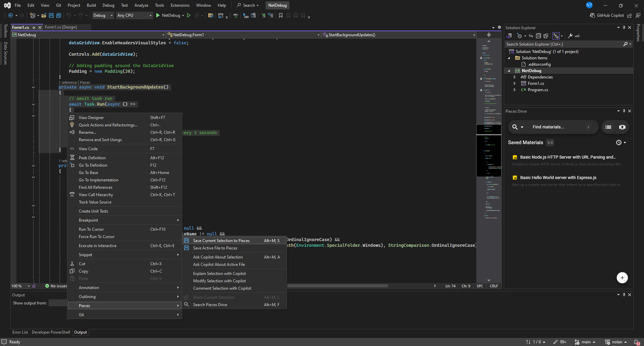Click the editor horizontal scrollbar thumb
This screenshot has width=644, height=346.
[x=337, y=286]
